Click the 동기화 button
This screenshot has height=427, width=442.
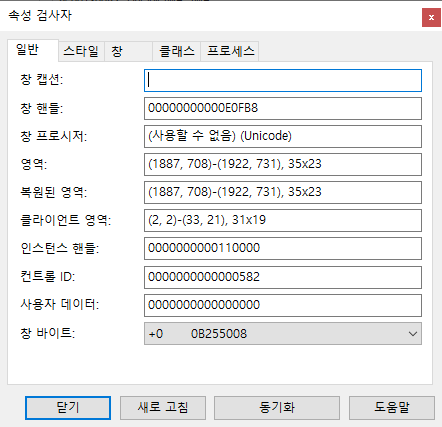coord(277,408)
